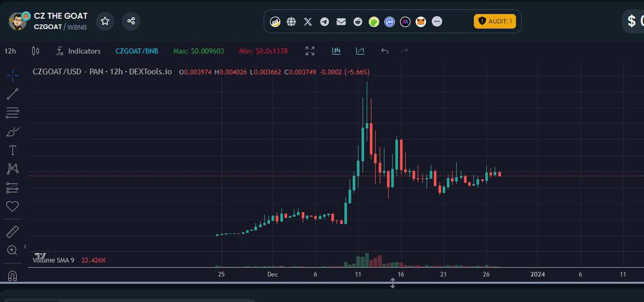Toggle the magnet mode tool
The width and height of the screenshot is (644, 302).
tap(13, 276)
